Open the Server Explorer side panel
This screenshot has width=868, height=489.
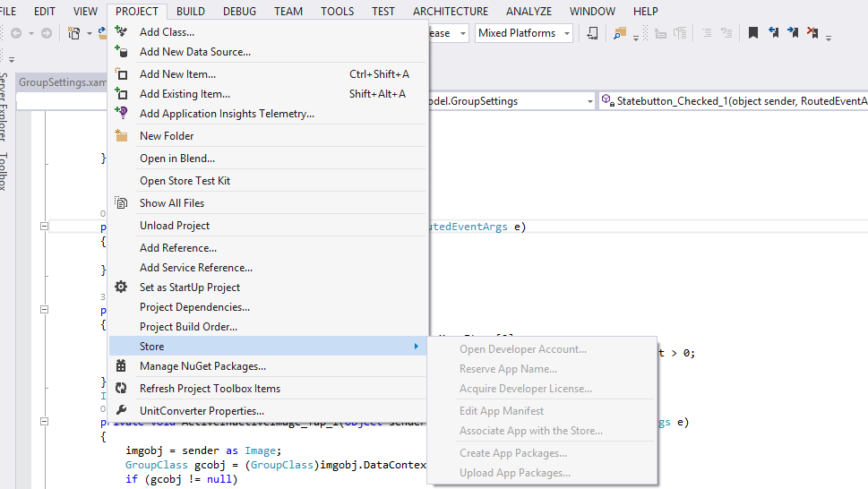(x=4, y=106)
